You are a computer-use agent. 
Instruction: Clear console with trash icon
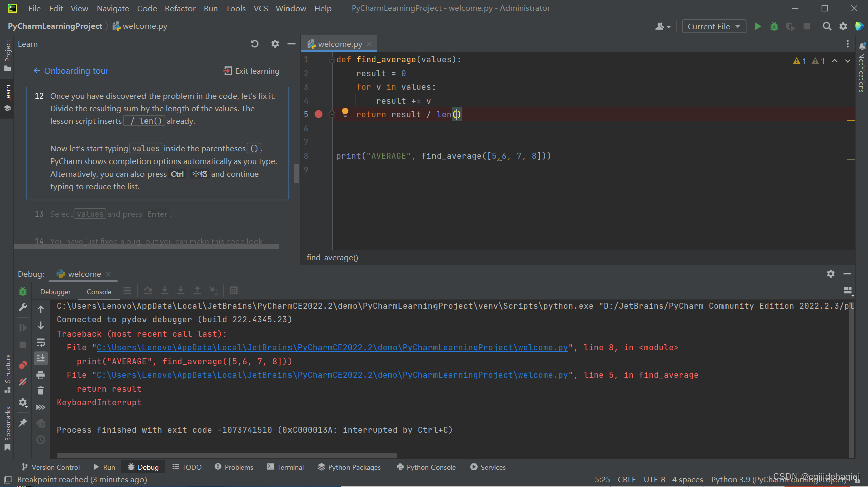41,390
